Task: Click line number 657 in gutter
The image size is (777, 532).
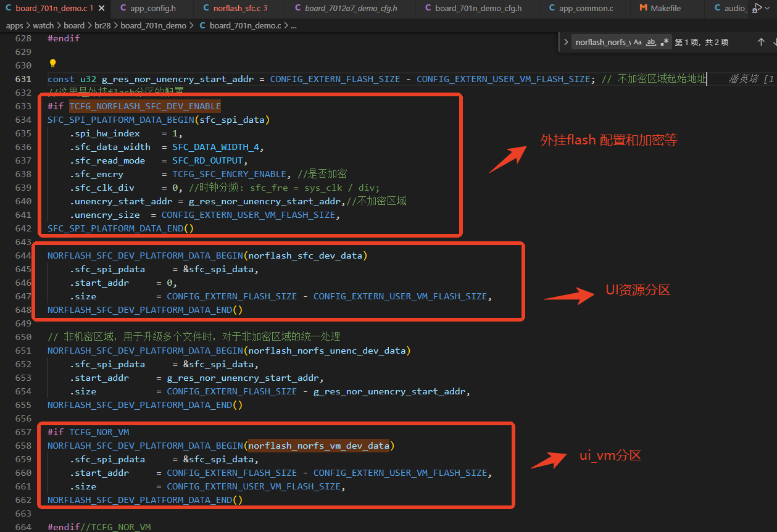Action: point(23,432)
